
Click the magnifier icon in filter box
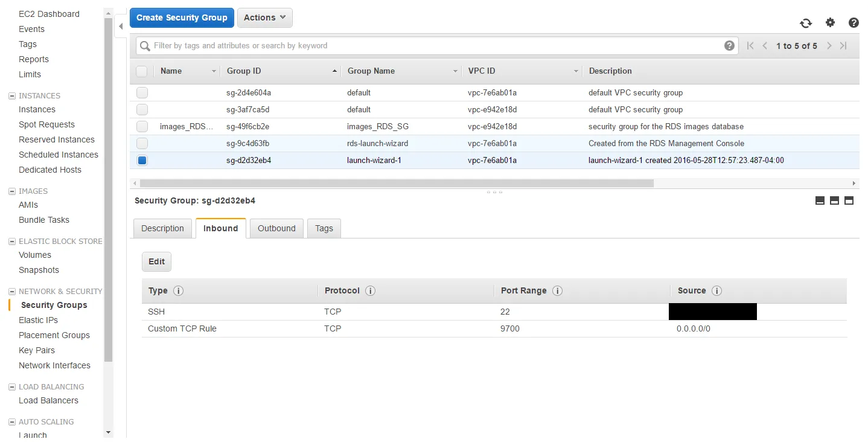point(145,46)
